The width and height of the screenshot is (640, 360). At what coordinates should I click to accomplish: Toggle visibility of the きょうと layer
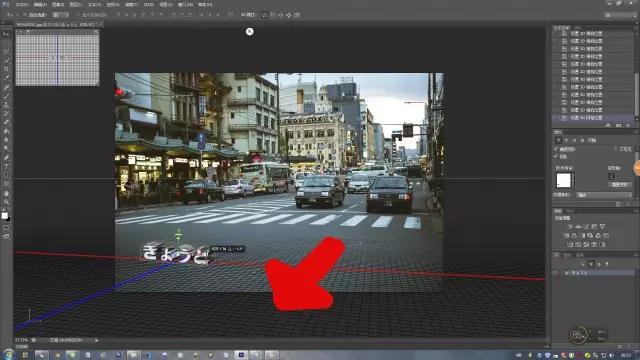click(556, 273)
